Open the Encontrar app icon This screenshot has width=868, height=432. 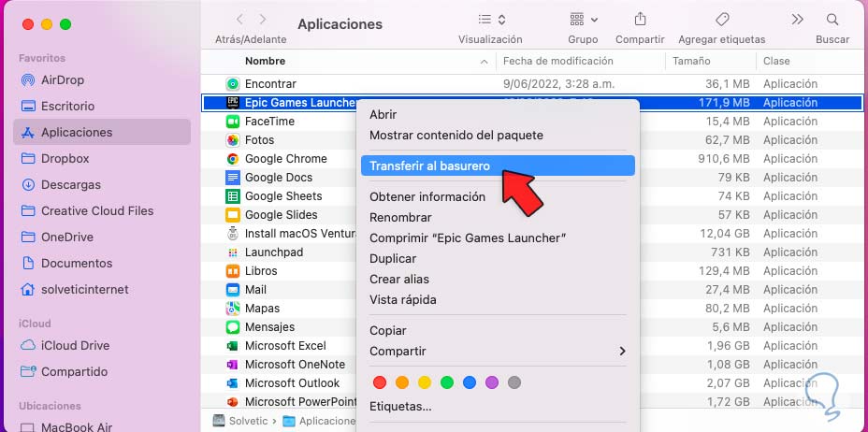(x=233, y=84)
